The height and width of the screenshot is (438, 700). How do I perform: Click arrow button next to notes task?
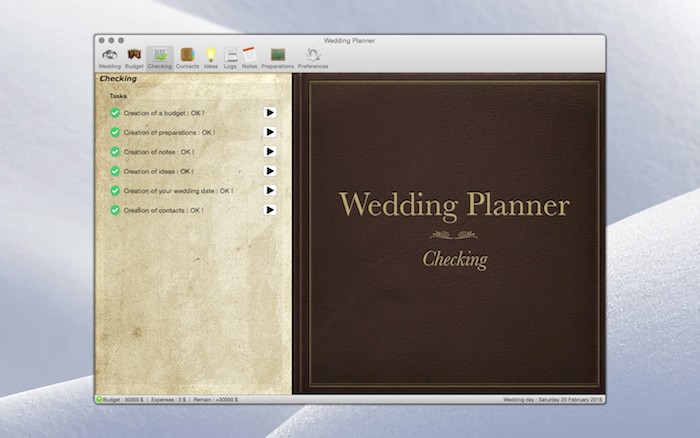coord(270,151)
